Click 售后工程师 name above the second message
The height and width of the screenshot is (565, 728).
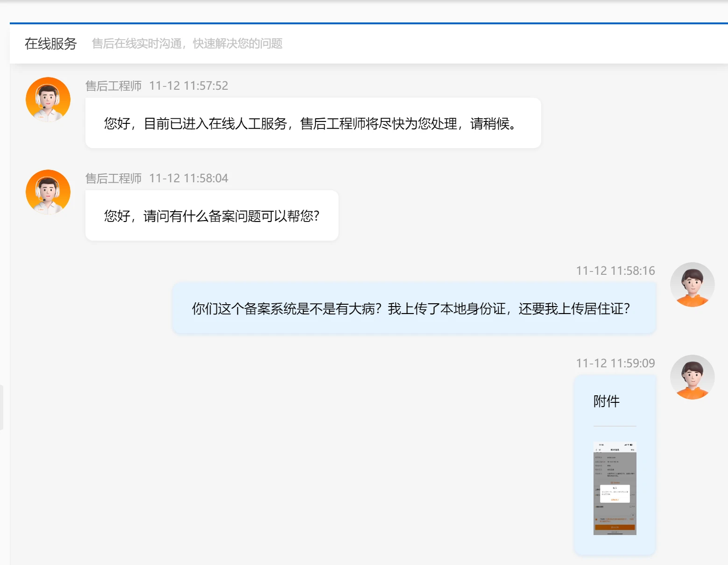(x=113, y=179)
